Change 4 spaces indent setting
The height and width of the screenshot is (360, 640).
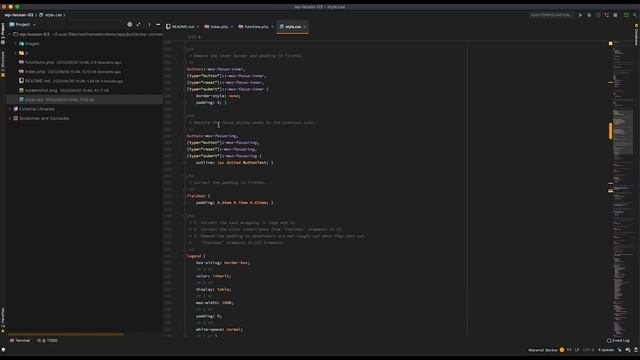click(606, 350)
